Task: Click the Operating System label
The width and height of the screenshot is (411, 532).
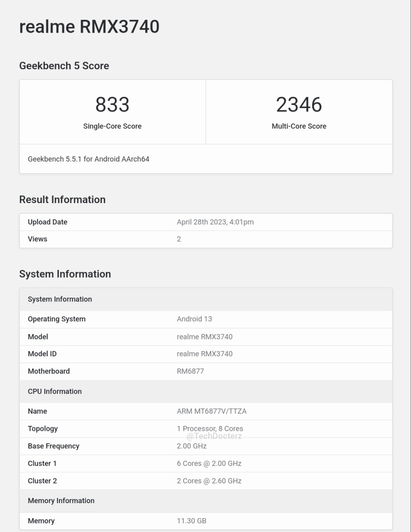Action: [x=57, y=319]
